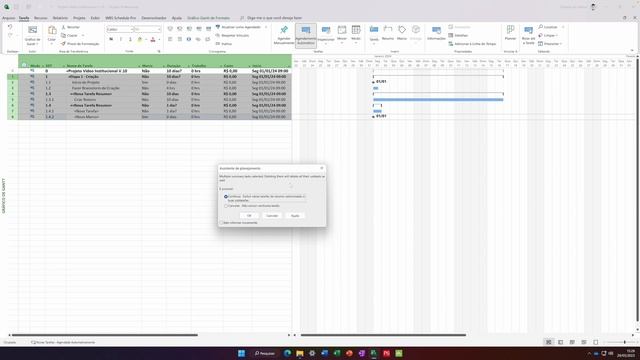Click insert Resumo icon

tap(388, 29)
